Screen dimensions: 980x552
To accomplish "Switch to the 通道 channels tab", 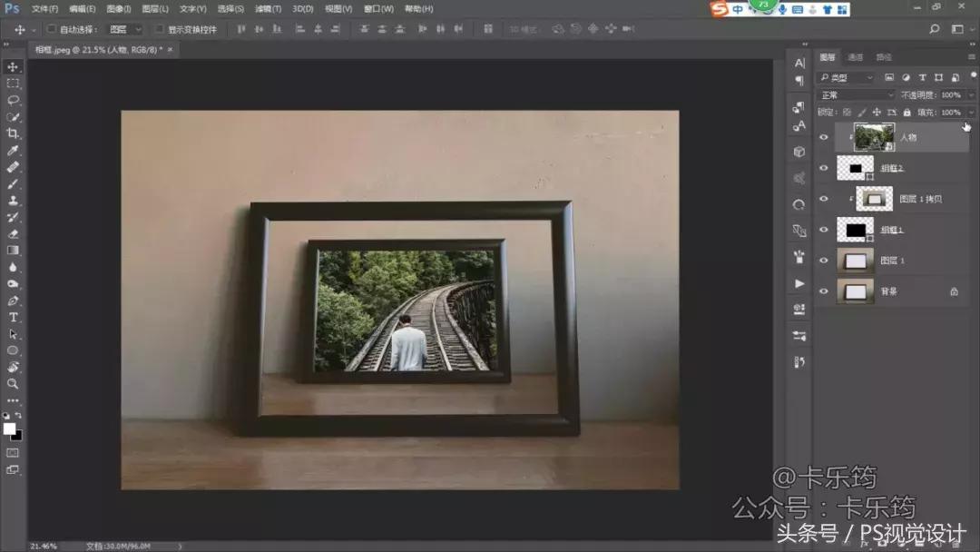I will [x=855, y=57].
